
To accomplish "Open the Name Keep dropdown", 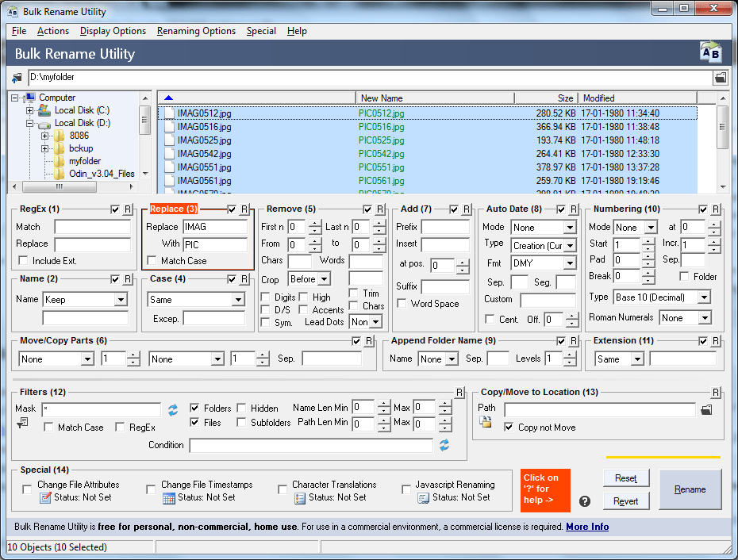I will pyautogui.click(x=121, y=300).
